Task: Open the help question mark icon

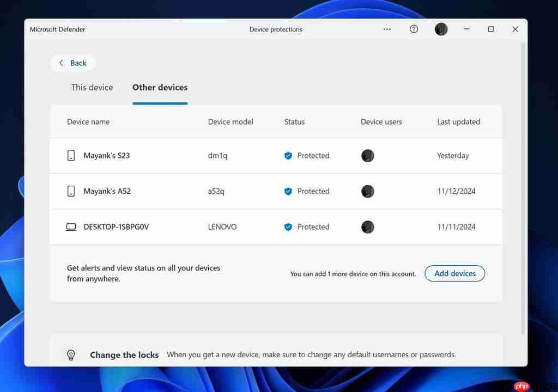Action: (x=414, y=29)
